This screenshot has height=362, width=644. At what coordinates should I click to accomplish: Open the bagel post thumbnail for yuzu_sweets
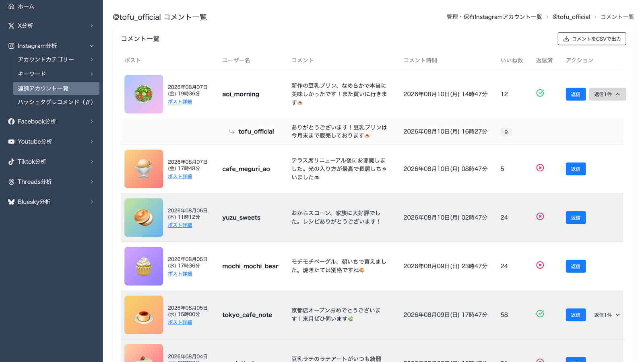pyautogui.click(x=144, y=218)
